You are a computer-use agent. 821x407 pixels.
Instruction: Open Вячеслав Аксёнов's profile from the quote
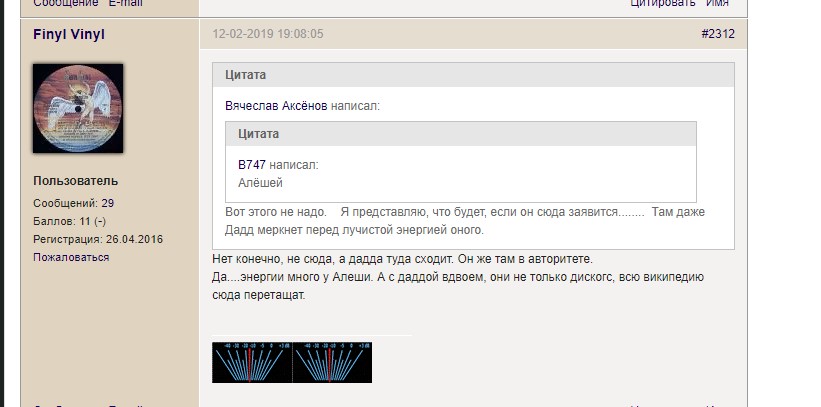pos(276,105)
